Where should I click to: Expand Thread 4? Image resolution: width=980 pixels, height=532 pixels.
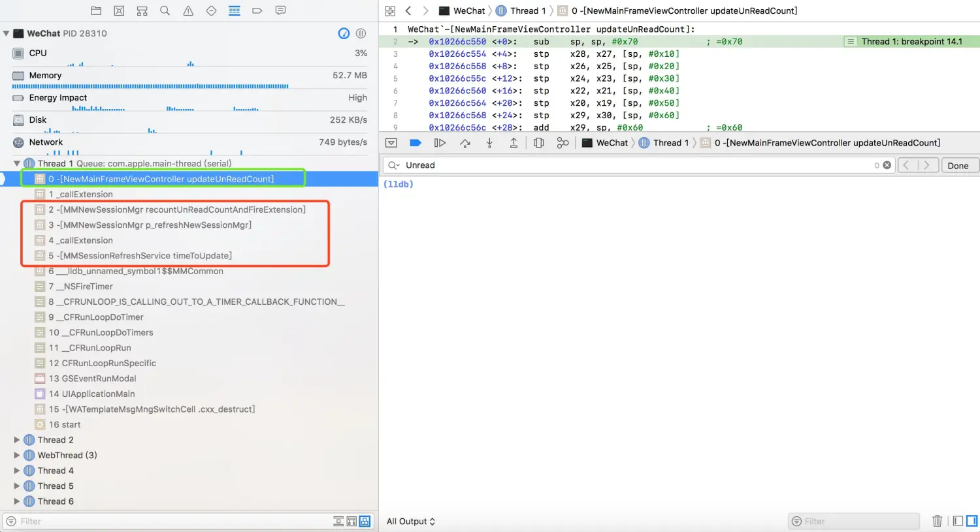coord(17,471)
